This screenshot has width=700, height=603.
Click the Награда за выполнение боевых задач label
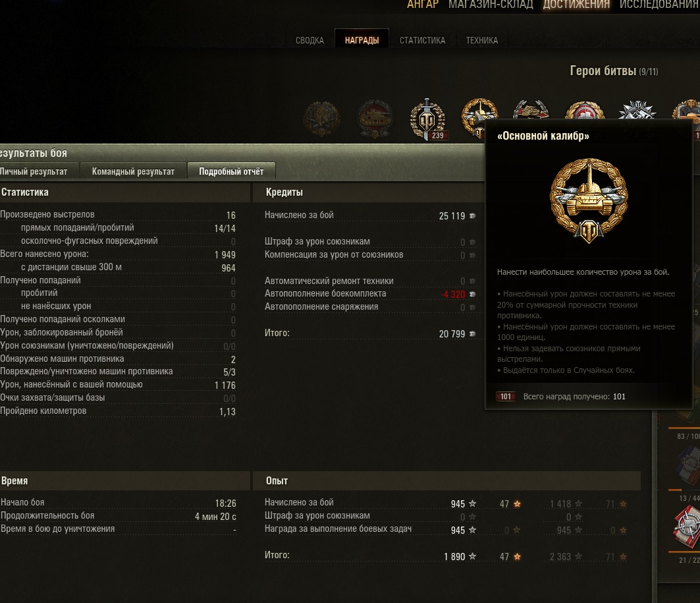click(338, 529)
